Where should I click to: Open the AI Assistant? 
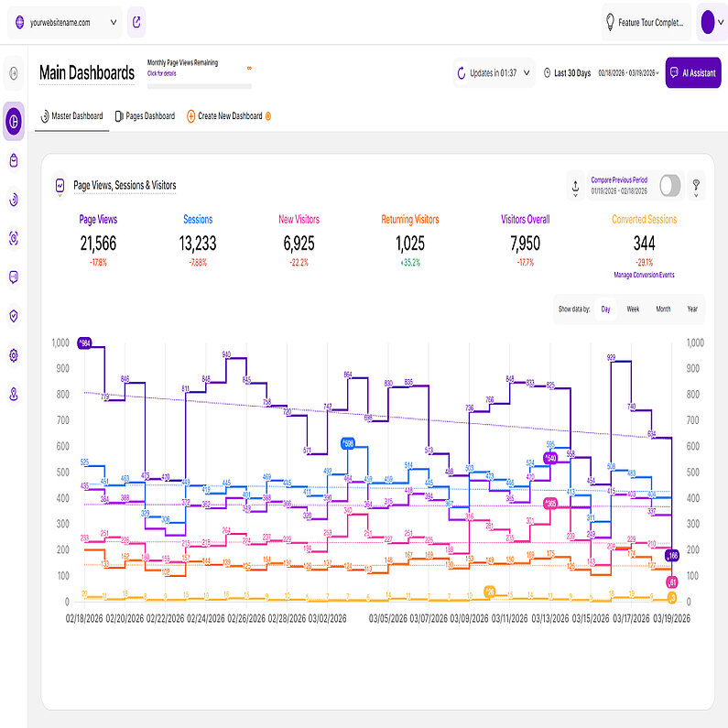[x=693, y=73]
